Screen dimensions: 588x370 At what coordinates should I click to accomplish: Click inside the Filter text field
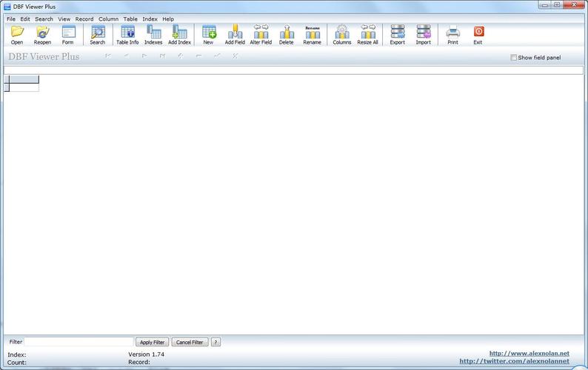[79, 342]
